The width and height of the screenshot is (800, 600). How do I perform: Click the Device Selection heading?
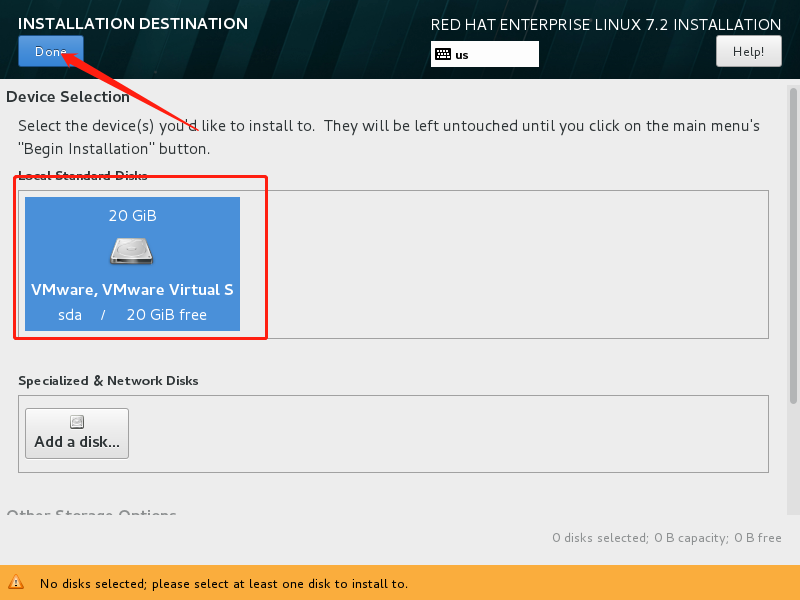[x=68, y=96]
